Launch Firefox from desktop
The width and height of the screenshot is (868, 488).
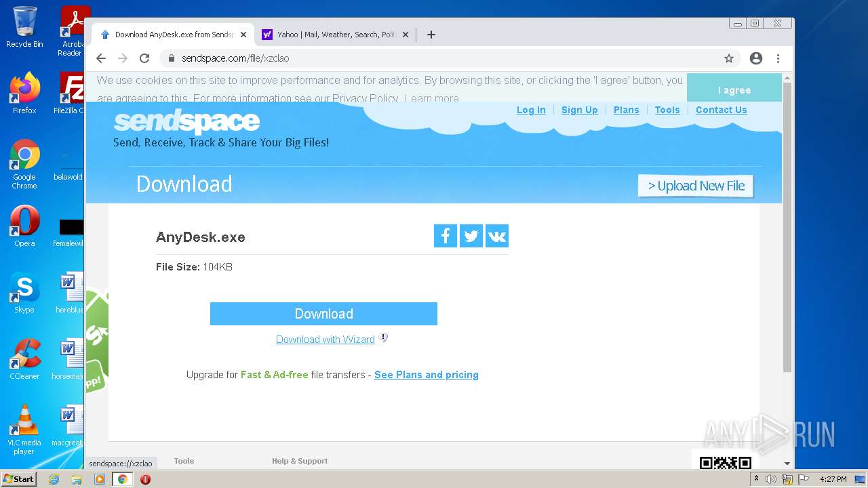pyautogui.click(x=24, y=94)
